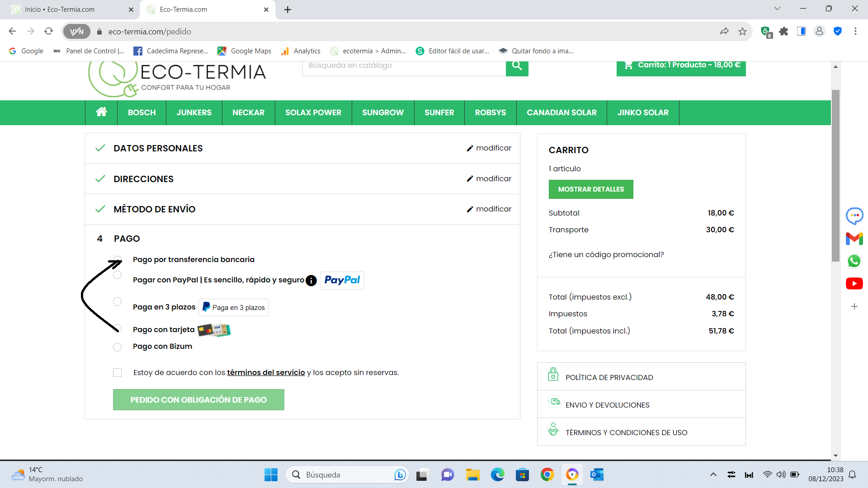Select Pago con Bizum radio option
Viewport: 868px width, 488px height.
[x=117, y=347]
